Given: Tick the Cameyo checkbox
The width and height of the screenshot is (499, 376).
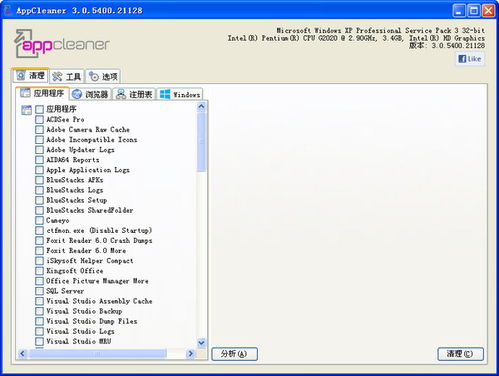Looking at the screenshot, I should click(x=39, y=220).
